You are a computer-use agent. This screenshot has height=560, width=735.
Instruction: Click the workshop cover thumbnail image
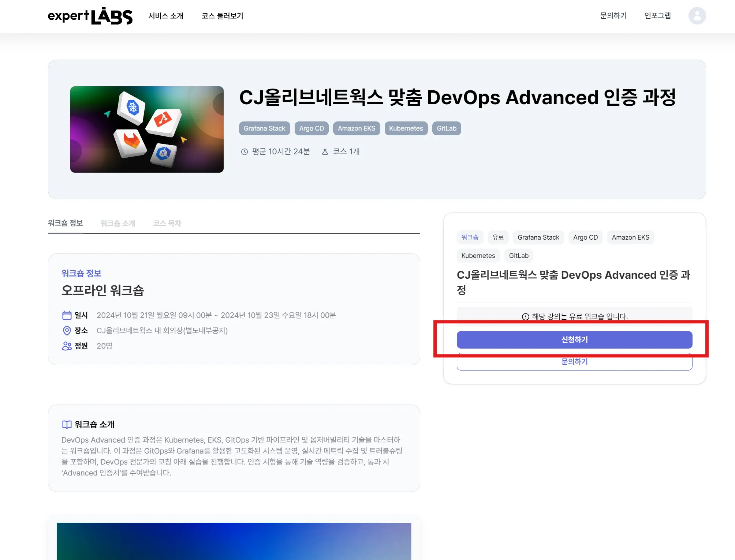[147, 129]
